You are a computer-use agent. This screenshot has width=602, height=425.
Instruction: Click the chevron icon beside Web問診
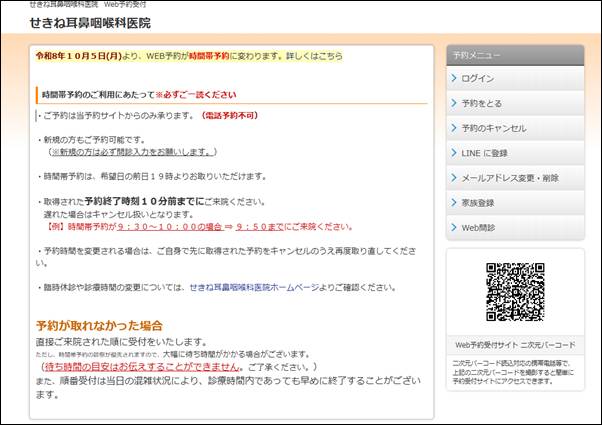[454, 227]
